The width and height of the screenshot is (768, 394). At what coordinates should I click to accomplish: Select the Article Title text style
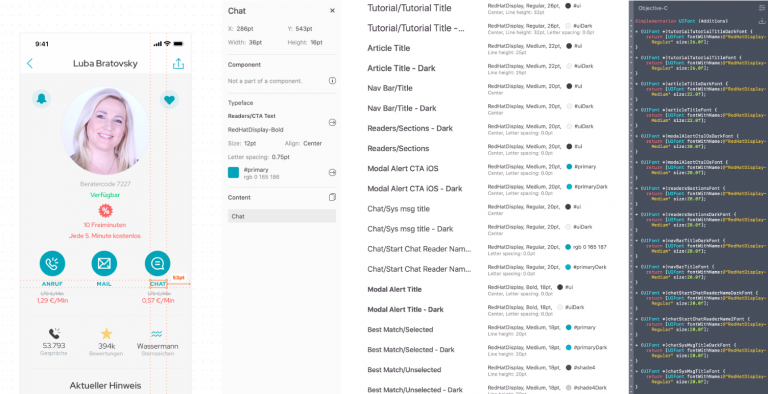pos(389,48)
